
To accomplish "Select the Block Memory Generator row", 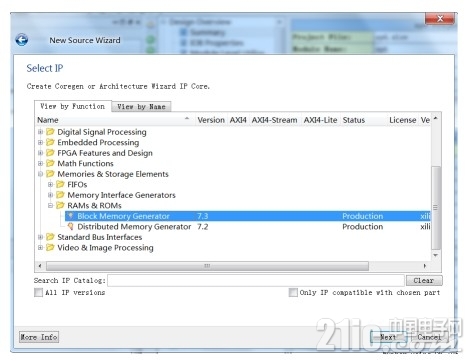I will 248,216.
